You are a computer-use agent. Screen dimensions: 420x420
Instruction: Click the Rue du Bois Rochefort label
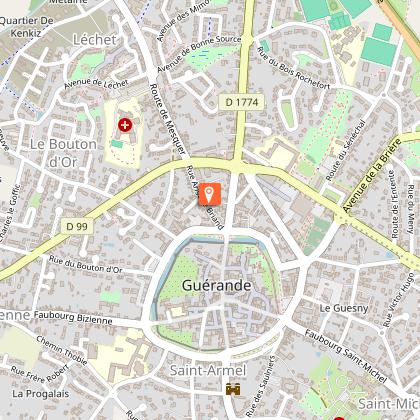(x=294, y=68)
